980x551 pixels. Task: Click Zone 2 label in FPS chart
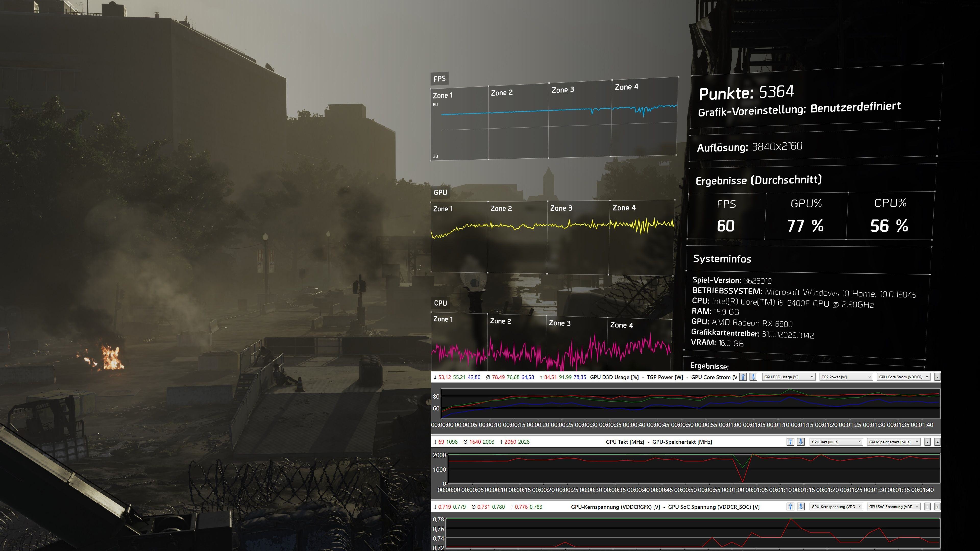click(x=502, y=92)
